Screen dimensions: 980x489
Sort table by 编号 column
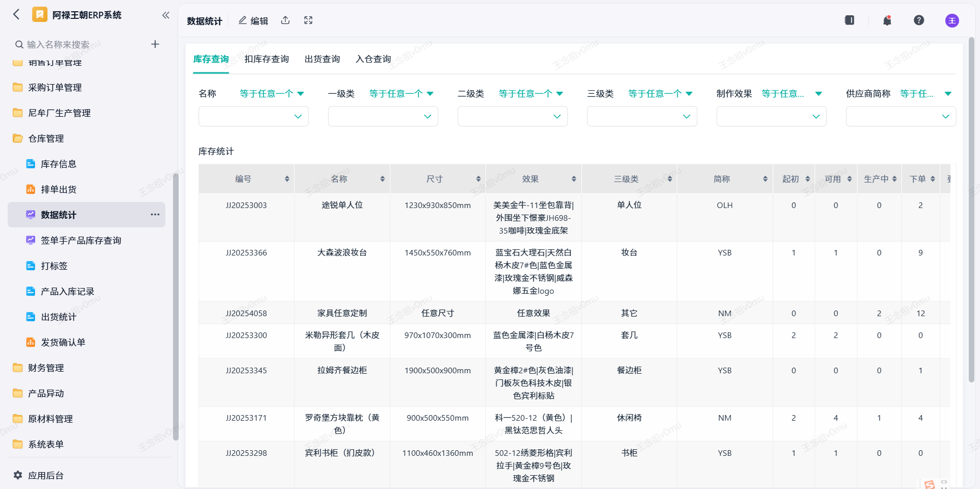287,179
